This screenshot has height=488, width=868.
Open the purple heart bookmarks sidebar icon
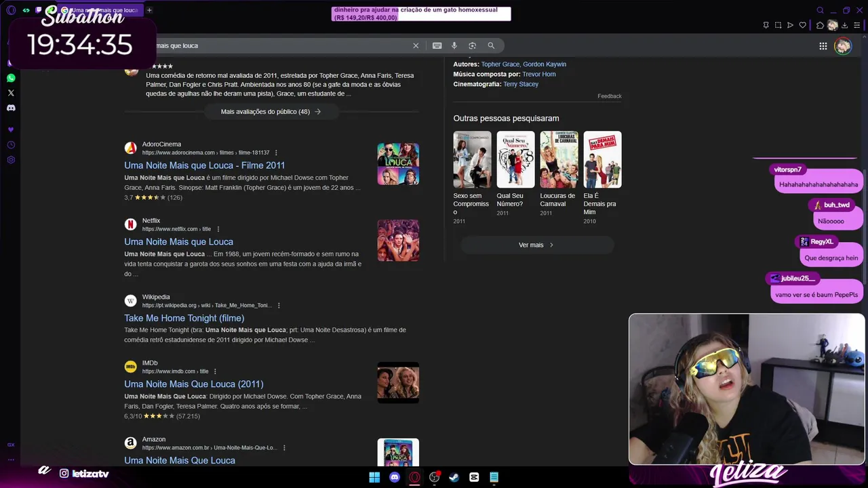coord(11,129)
